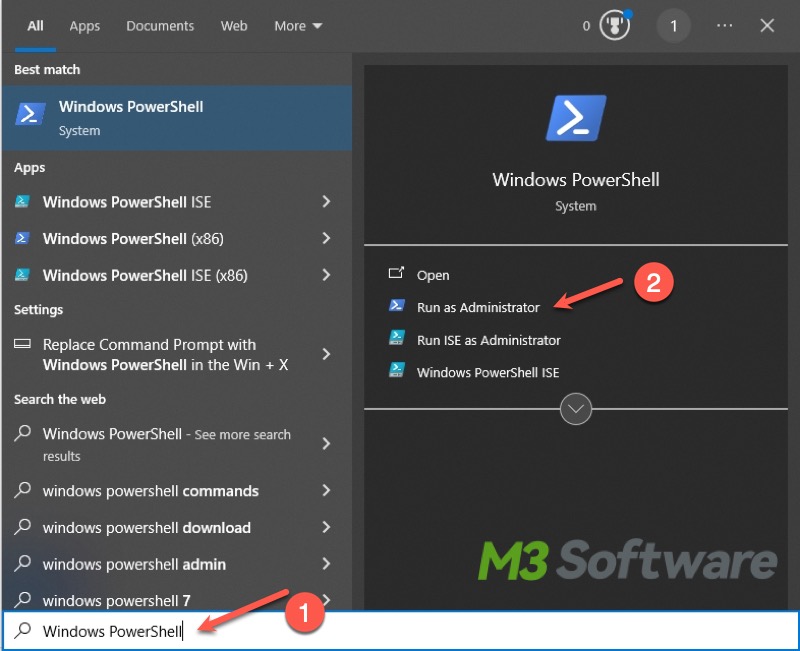Click magnifier icon beside 'windows powershell download'

tap(22, 527)
